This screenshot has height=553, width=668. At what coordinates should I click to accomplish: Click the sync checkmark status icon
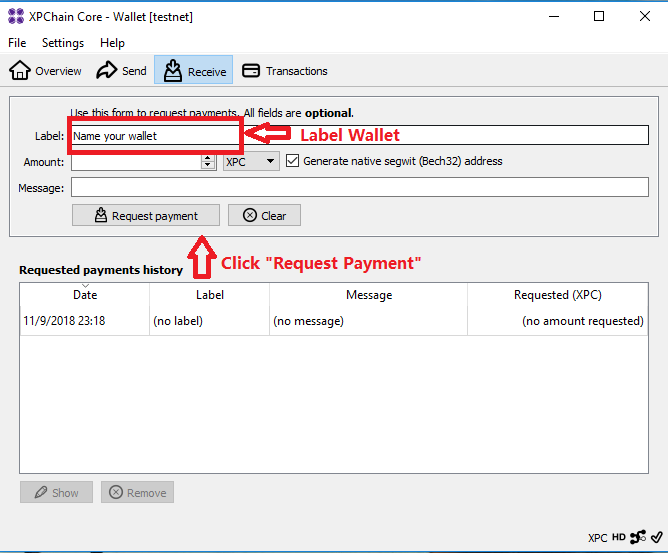(656, 537)
